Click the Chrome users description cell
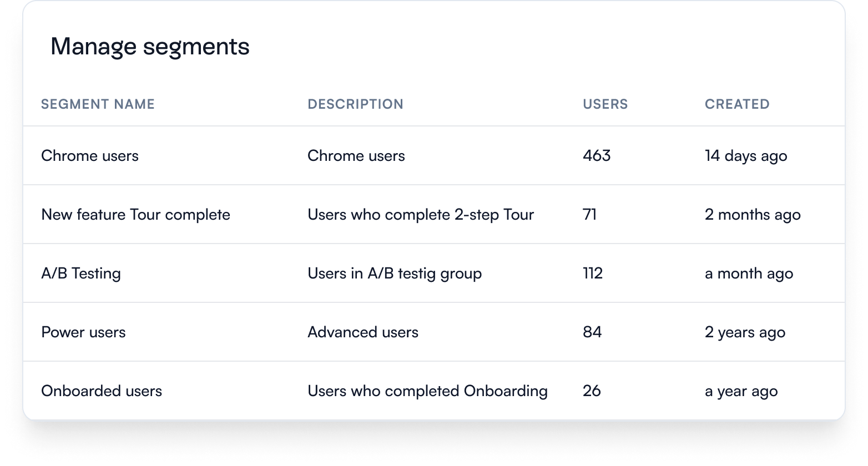Screen dimensions: 868x466 356,156
